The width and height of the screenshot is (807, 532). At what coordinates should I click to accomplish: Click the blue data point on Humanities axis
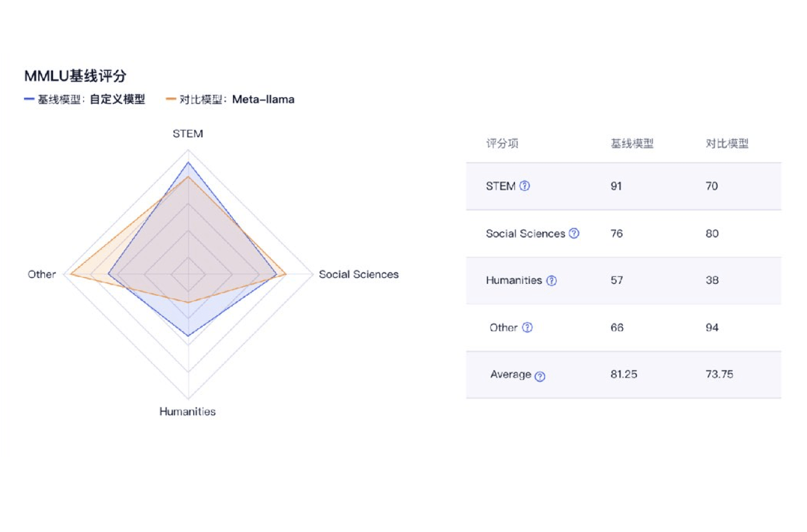[x=188, y=336]
